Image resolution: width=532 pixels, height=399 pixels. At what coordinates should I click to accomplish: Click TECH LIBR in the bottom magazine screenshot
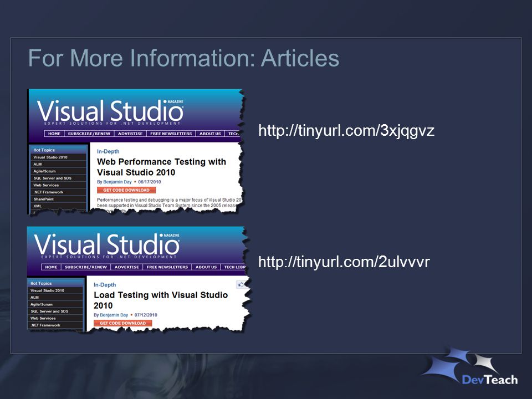pyautogui.click(x=234, y=267)
